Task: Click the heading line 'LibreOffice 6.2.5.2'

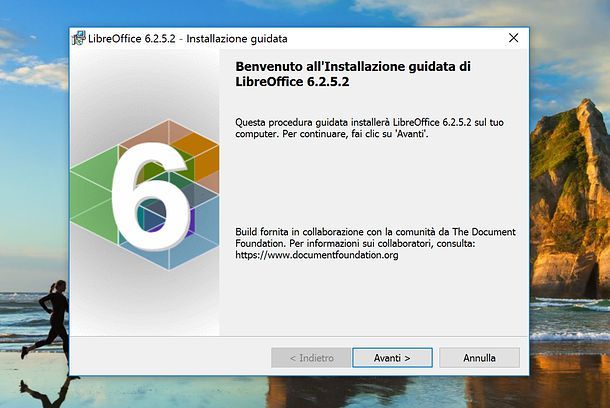Action: (x=292, y=82)
